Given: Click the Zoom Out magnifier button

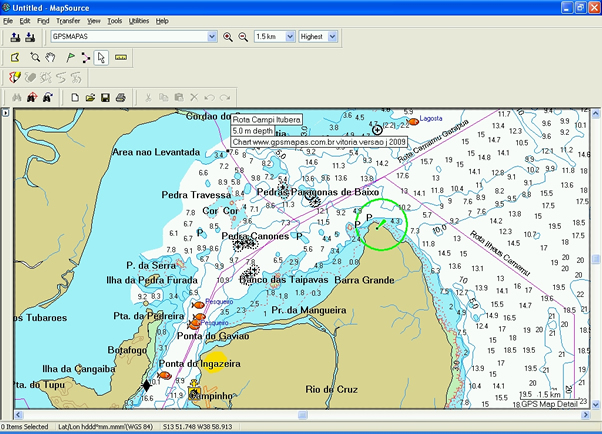Looking at the screenshot, I should tap(242, 37).
